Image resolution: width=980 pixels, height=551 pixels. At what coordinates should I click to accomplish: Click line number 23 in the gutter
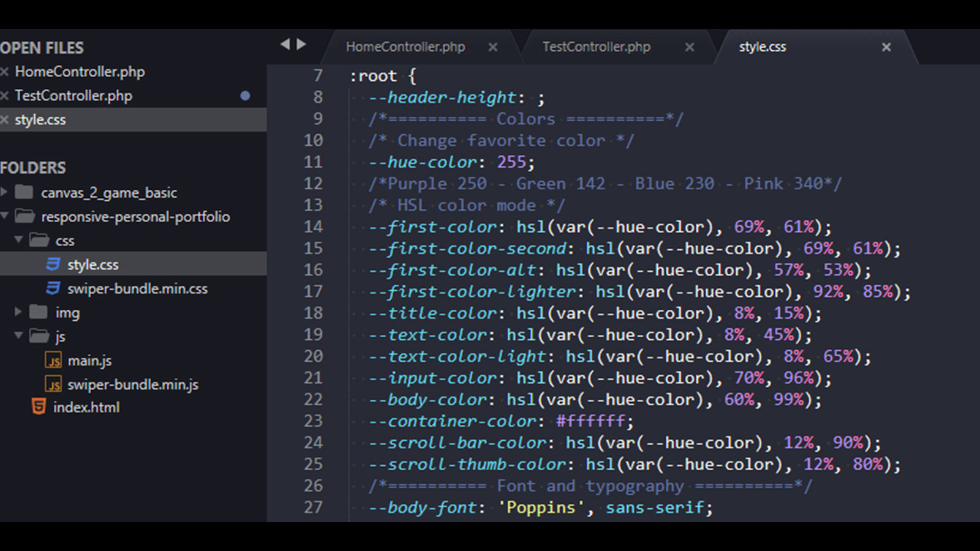[313, 421]
